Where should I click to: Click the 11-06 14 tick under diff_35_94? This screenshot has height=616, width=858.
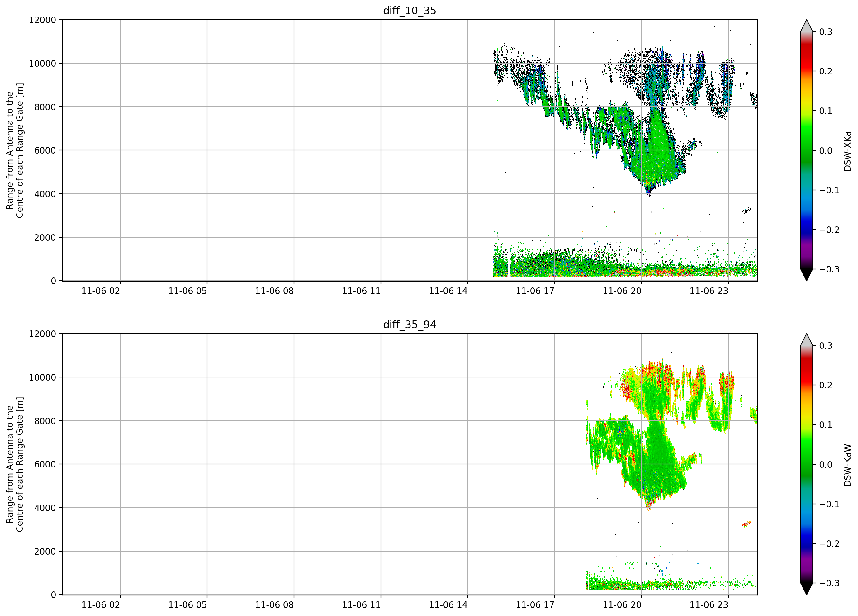pos(448,605)
